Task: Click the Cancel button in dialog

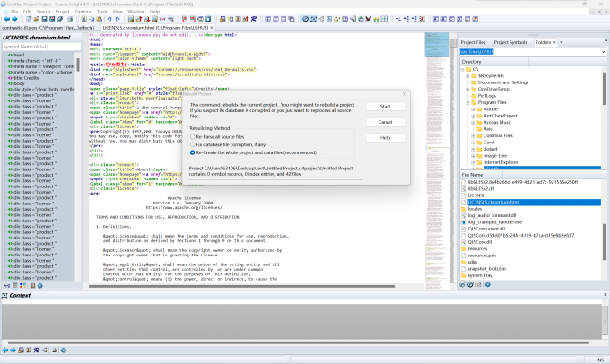Action: (385, 122)
